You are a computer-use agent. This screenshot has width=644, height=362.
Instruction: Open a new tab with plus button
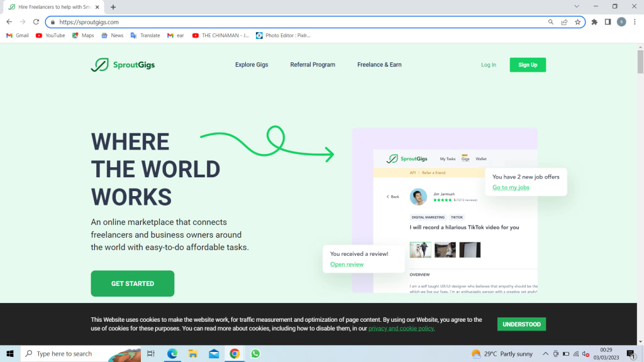point(113,7)
